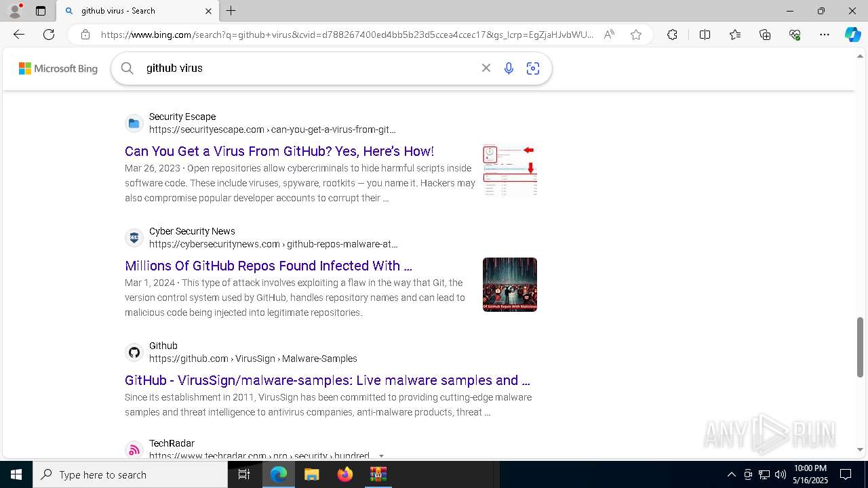The image size is (868, 488).
Task: Click scrollbar up arrow
Action: point(860,56)
